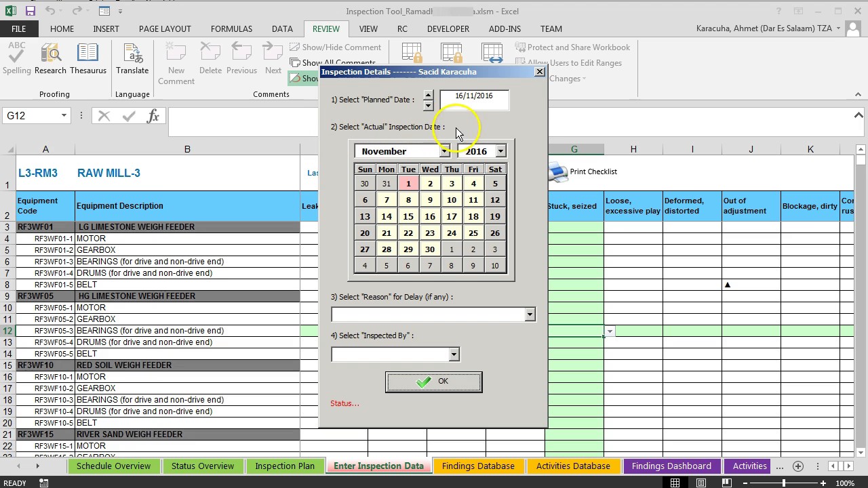Click the zoom slider handle in status bar
Screen dimensions: 868x488
(784, 483)
